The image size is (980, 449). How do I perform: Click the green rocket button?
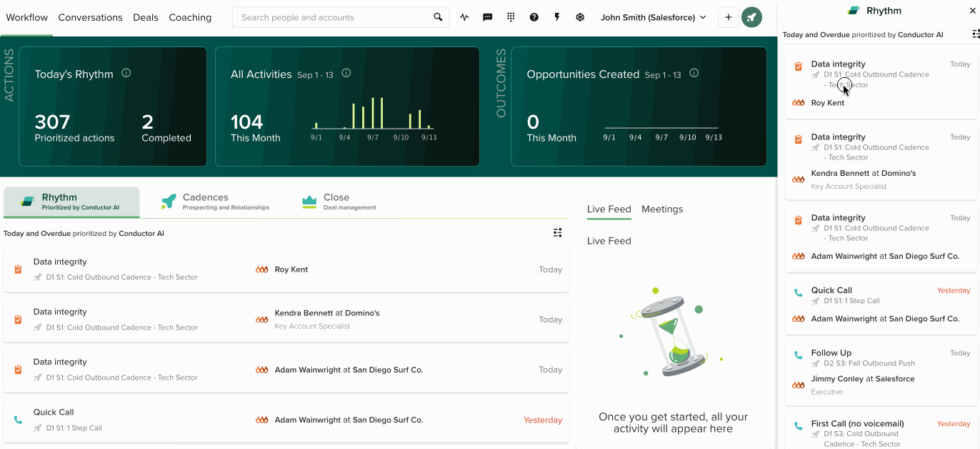coord(751,17)
